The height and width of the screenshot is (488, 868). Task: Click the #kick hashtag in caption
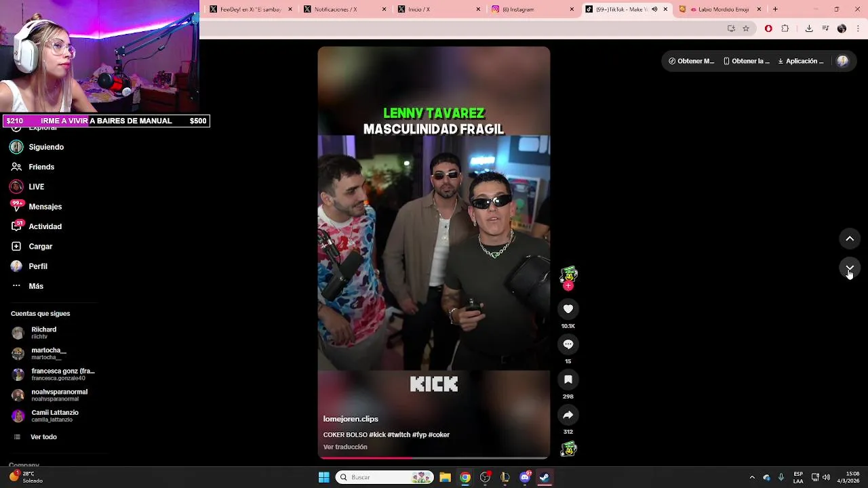click(377, 435)
